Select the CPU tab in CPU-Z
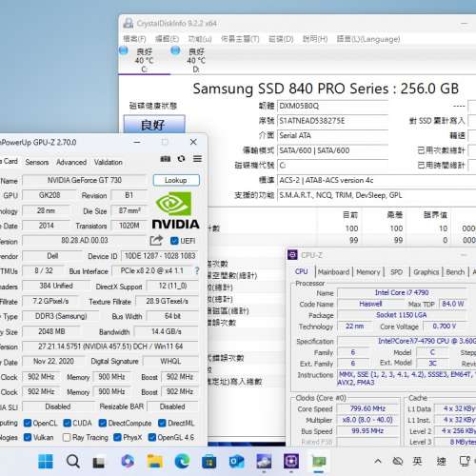This screenshot has width=476, height=476. coord(302,271)
